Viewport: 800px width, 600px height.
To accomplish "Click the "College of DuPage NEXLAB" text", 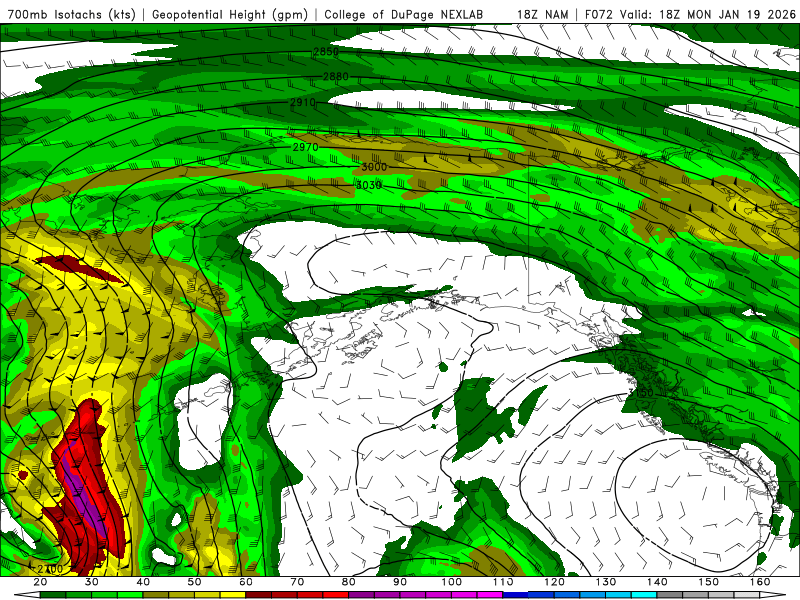I will point(403,14).
